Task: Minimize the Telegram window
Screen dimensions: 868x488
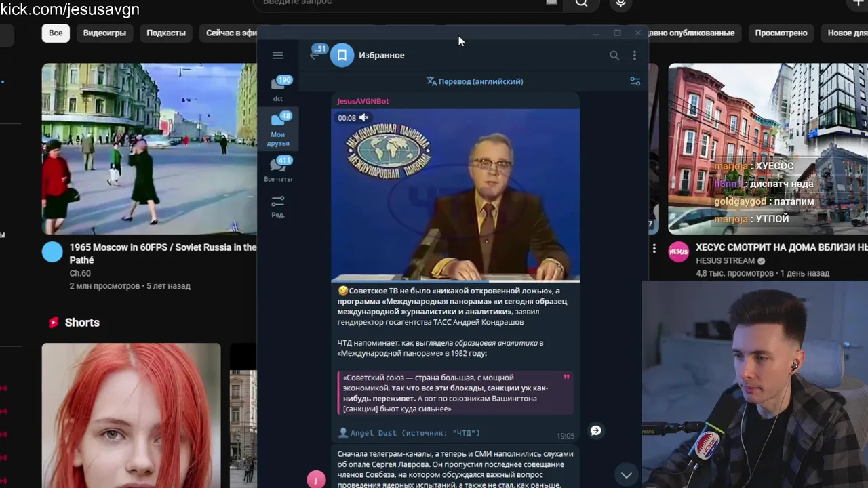Action: [596, 33]
